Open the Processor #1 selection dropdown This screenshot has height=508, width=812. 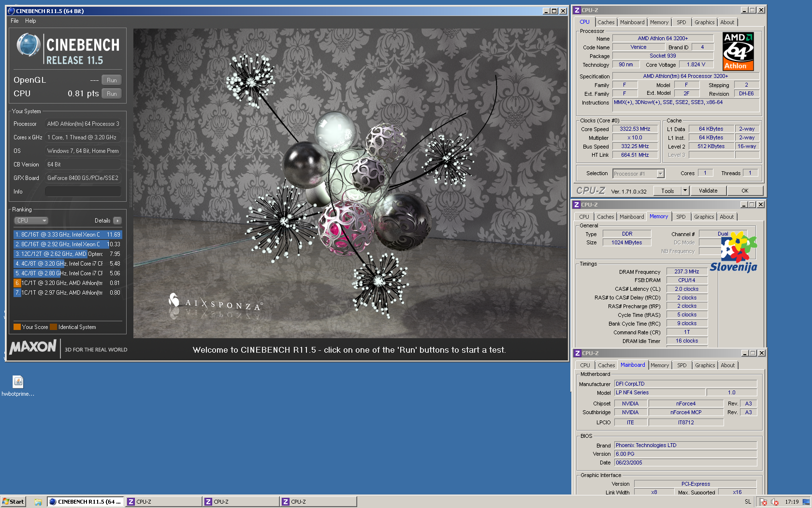pyautogui.click(x=638, y=174)
